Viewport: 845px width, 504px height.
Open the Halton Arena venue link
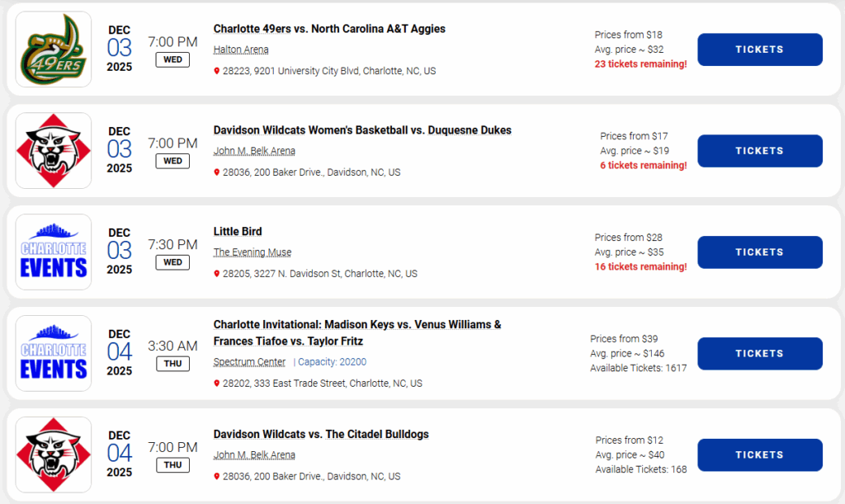241,49
